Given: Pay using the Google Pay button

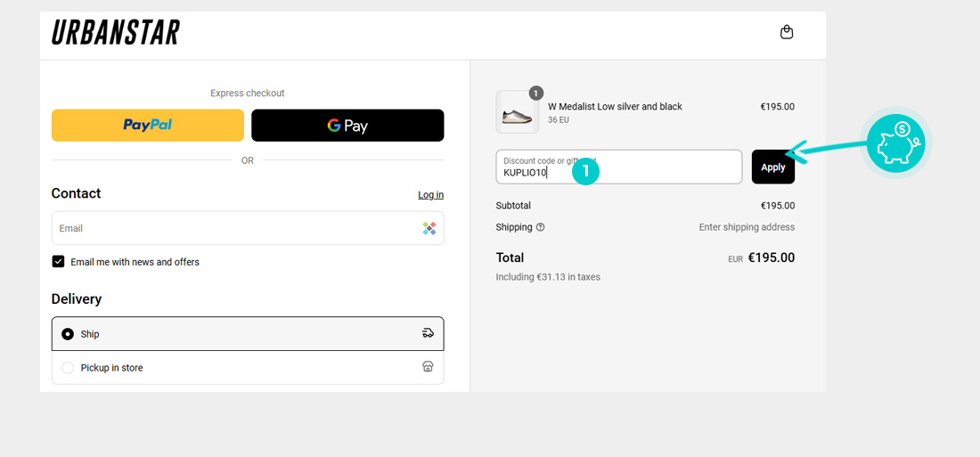Looking at the screenshot, I should 347,126.
